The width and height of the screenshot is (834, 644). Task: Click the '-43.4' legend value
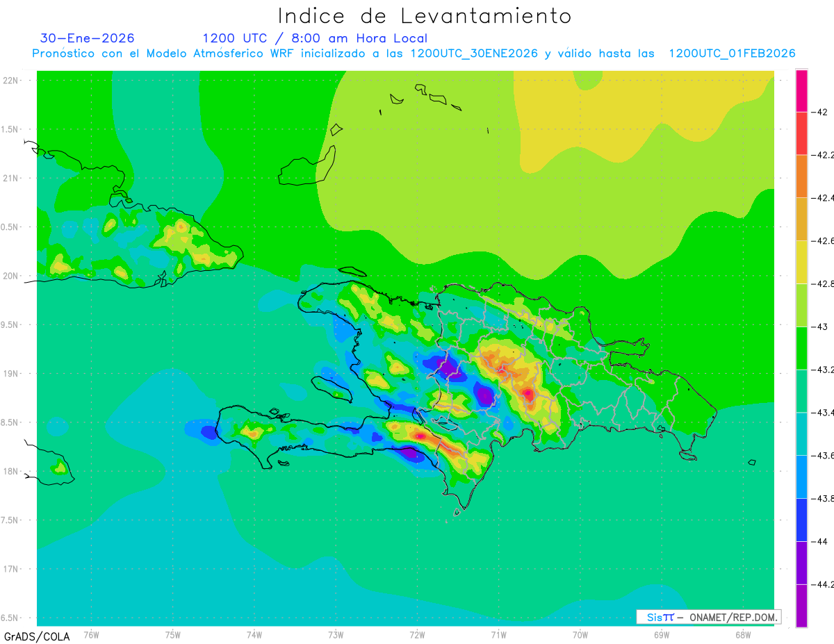[822, 413]
